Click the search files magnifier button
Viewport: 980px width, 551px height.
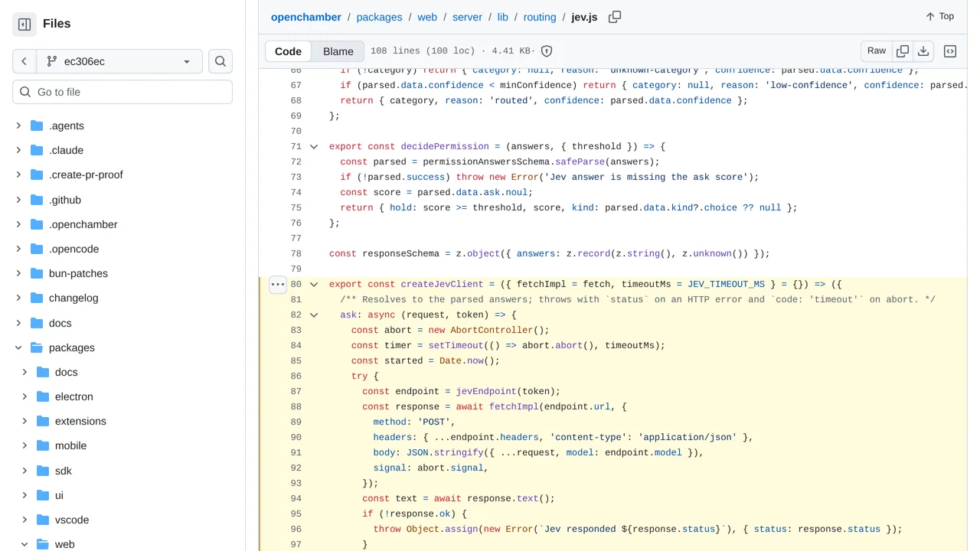220,61
